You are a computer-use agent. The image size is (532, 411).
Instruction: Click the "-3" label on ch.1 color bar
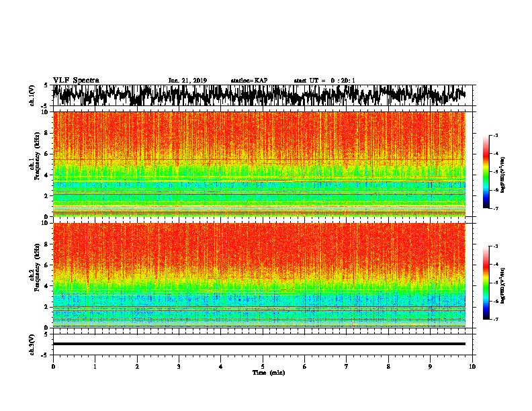coord(496,136)
